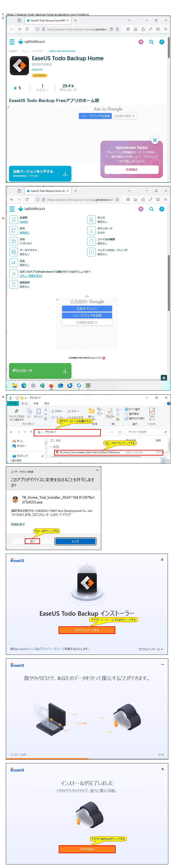Open the hamburger menu on the EaseUS title page

pos(12,42)
